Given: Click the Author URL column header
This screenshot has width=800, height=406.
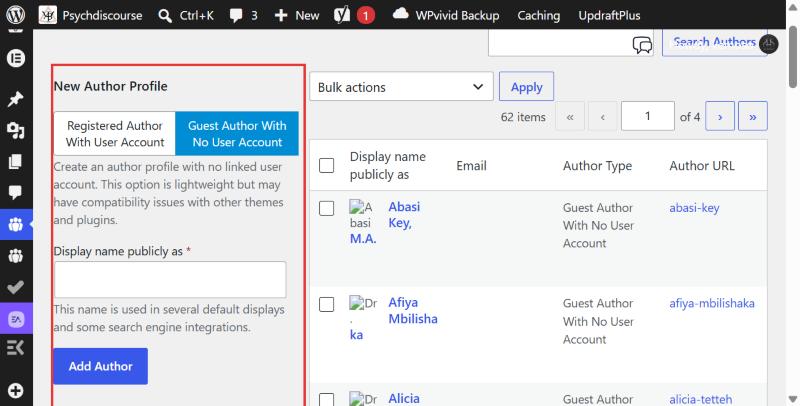Looking at the screenshot, I should tap(702, 165).
